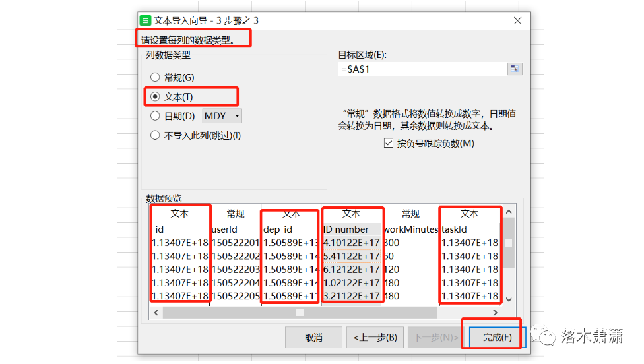
Task: Click the WPS spreadsheet icon in title bar
Action: point(145,20)
